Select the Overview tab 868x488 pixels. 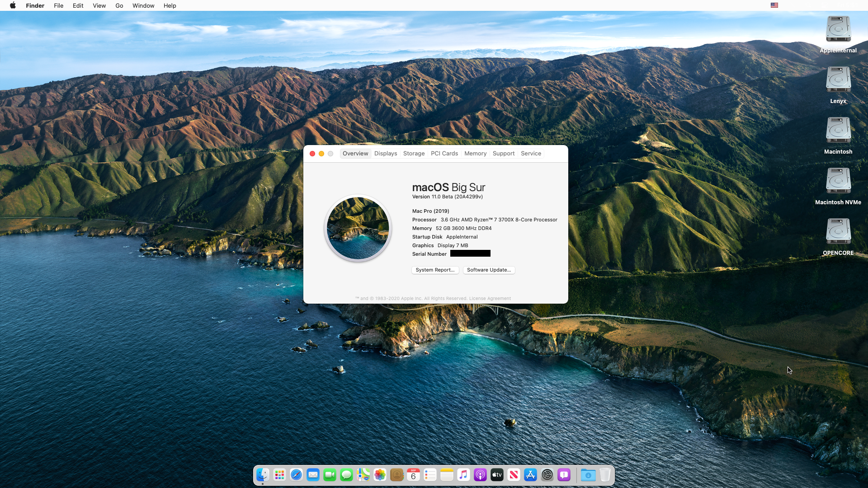coord(355,154)
